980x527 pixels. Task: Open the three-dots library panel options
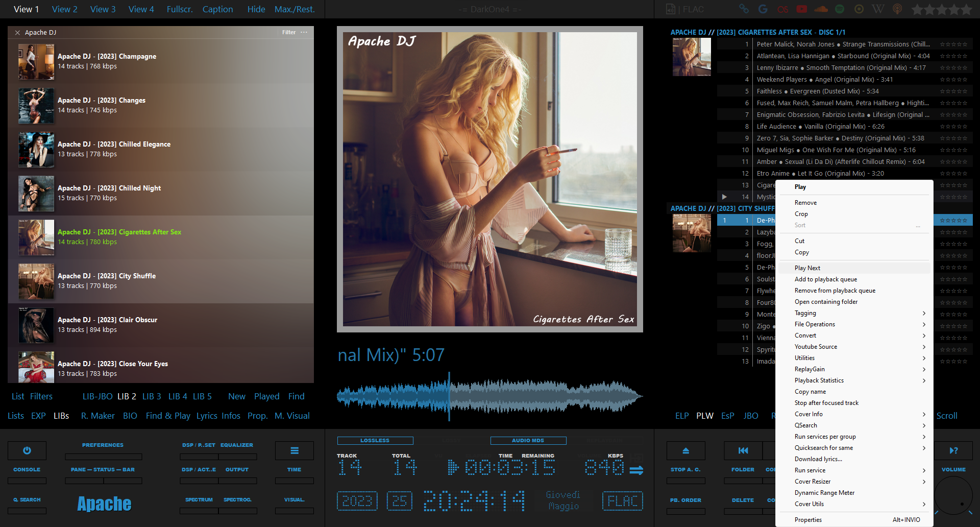(x=304, y=32)
